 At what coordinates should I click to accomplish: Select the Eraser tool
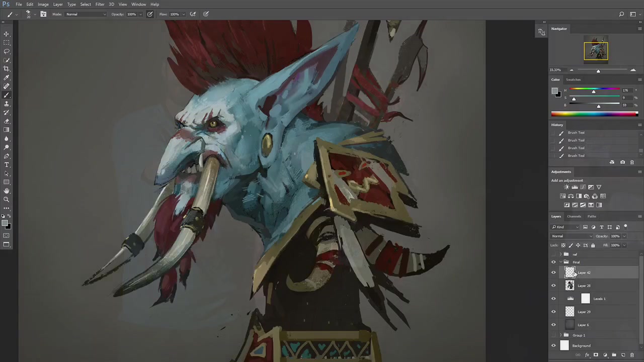(7, 121)
